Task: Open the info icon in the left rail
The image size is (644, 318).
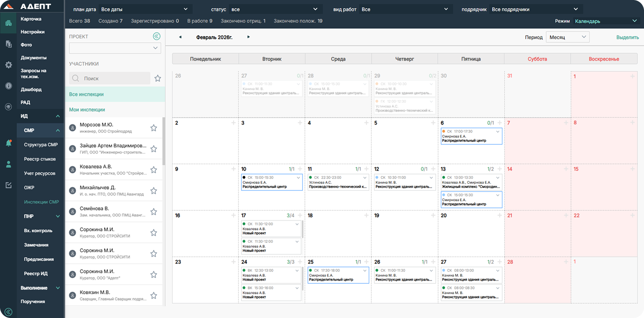Action: [x=8, y=86]
